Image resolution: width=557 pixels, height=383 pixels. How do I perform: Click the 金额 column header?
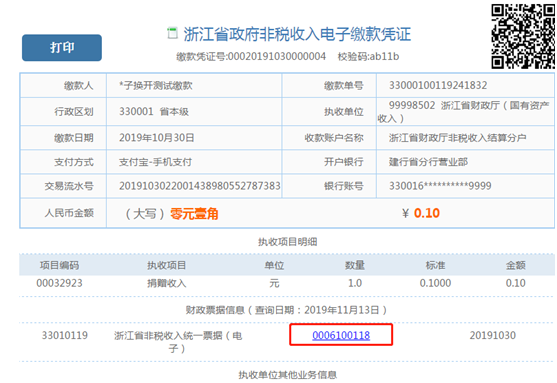click(515, 265)
